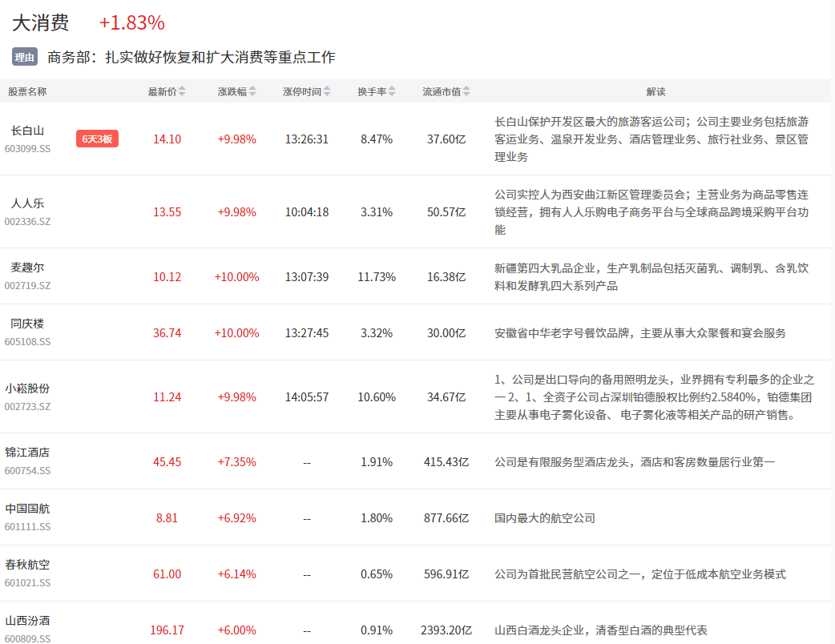Click stock code 601021.SS
835x644 pixels.
coord(28,583)
